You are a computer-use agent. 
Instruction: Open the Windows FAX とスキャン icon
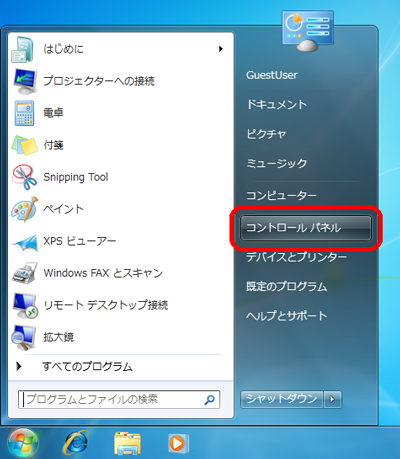(x=25, y=273)
